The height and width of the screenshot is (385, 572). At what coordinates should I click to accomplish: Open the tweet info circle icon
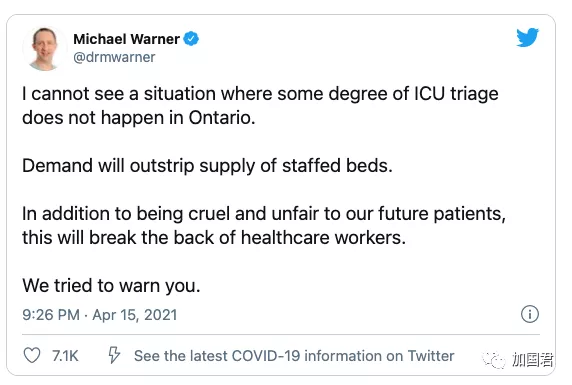(530, 314)
